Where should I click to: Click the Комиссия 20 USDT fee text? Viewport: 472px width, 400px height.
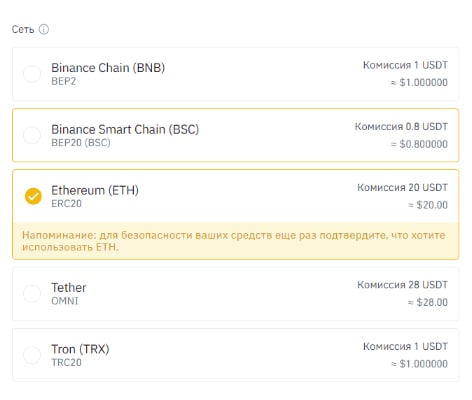point(403,188)
